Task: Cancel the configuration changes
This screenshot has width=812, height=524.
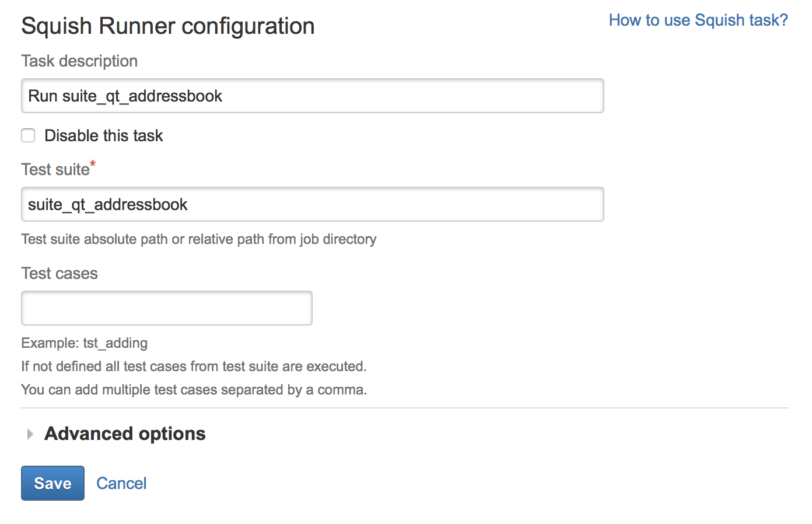Action: (121, 483)
